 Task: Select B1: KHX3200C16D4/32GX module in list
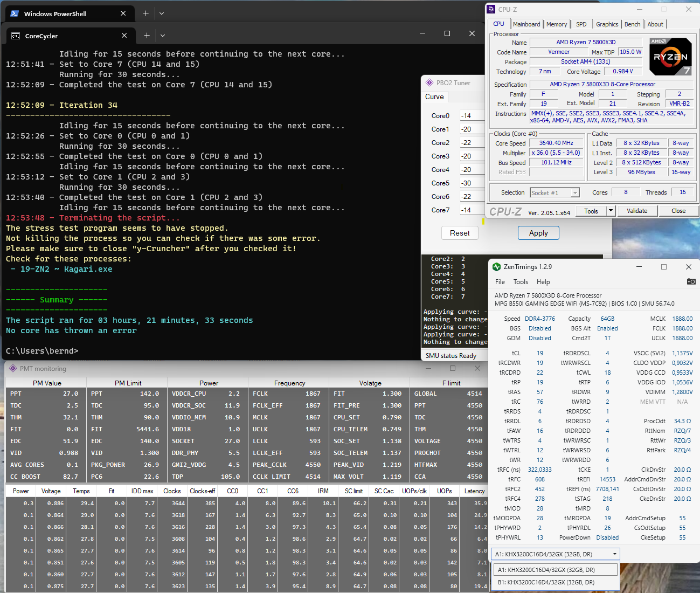pyautogui.click(x=556, y=582)
